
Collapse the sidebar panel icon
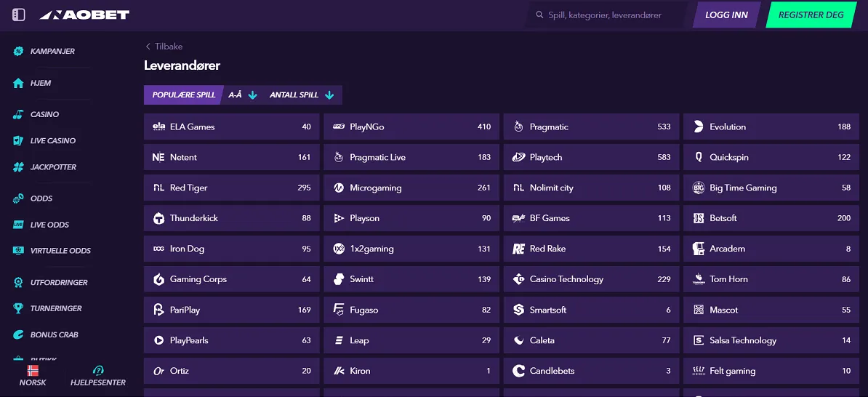[19, 15]
